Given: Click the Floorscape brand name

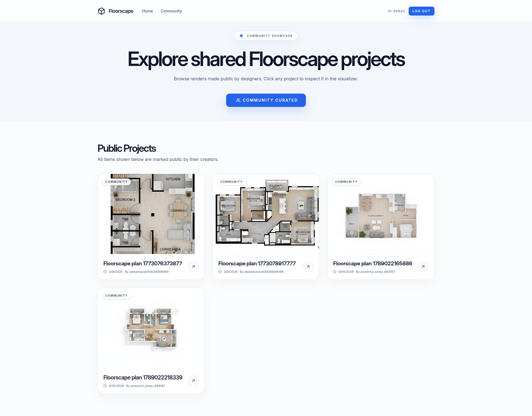Looking at the screenshot, I should 121,11.
